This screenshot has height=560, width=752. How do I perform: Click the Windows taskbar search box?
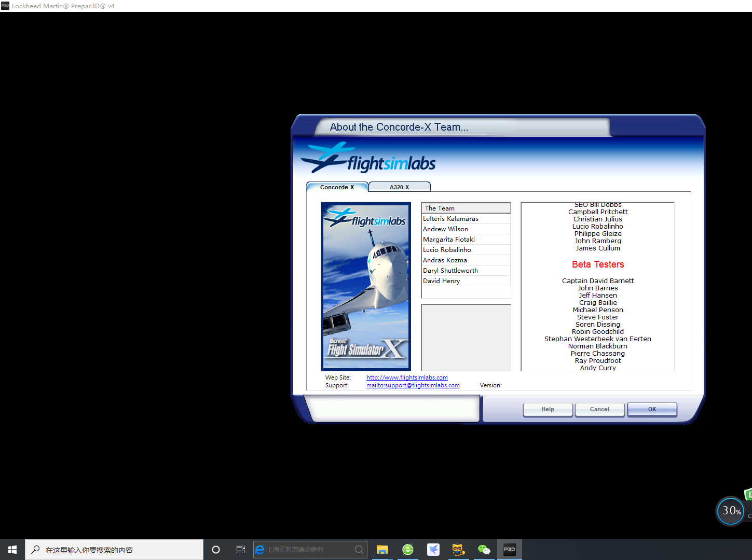(114, 550)
